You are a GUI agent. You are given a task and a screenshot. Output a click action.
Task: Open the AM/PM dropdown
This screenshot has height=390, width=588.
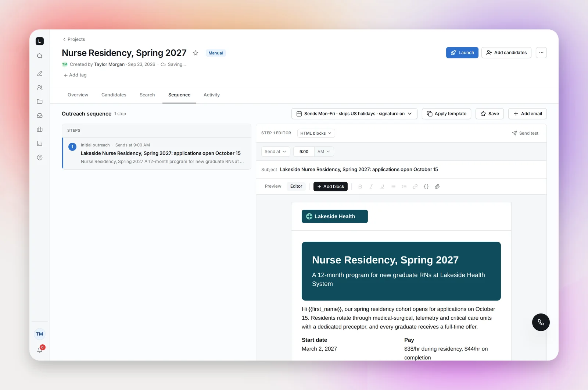pyautogui.click(x=324, y=152)
